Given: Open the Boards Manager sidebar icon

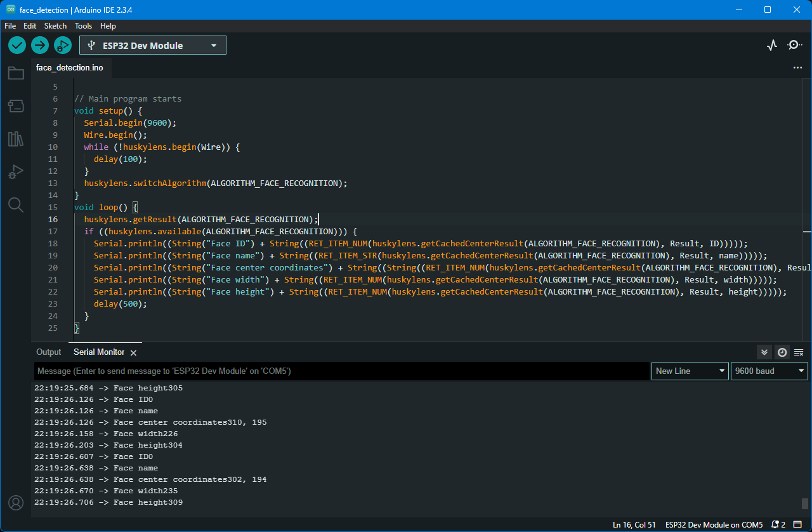Looking at the screenshot, I should 16,106.
